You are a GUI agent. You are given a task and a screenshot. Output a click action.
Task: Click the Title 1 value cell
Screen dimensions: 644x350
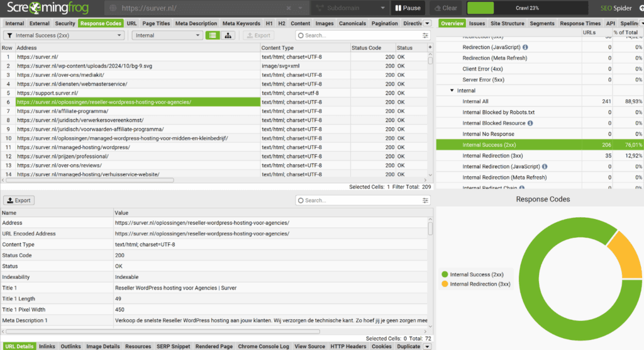coord(271,288)
